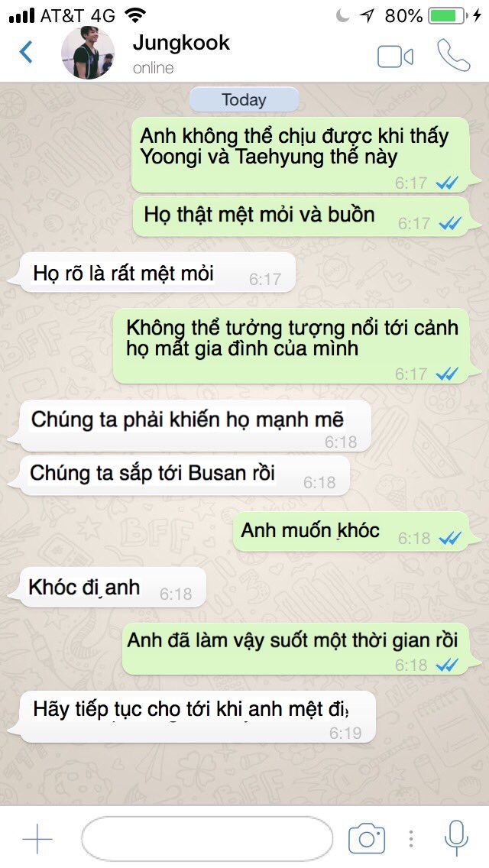Tap the 'online' status text
Viewport: 489px width, 868px height.
(x=154, y=68)
